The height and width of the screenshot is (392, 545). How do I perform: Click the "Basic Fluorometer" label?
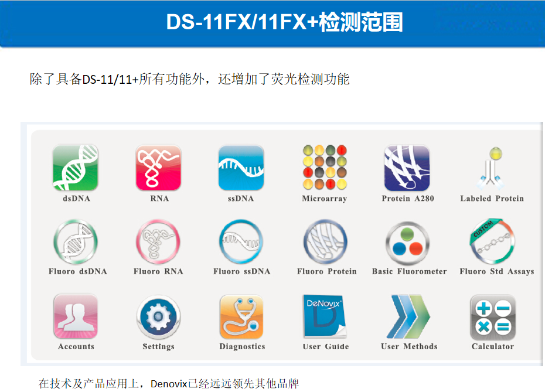pos(409,271)
